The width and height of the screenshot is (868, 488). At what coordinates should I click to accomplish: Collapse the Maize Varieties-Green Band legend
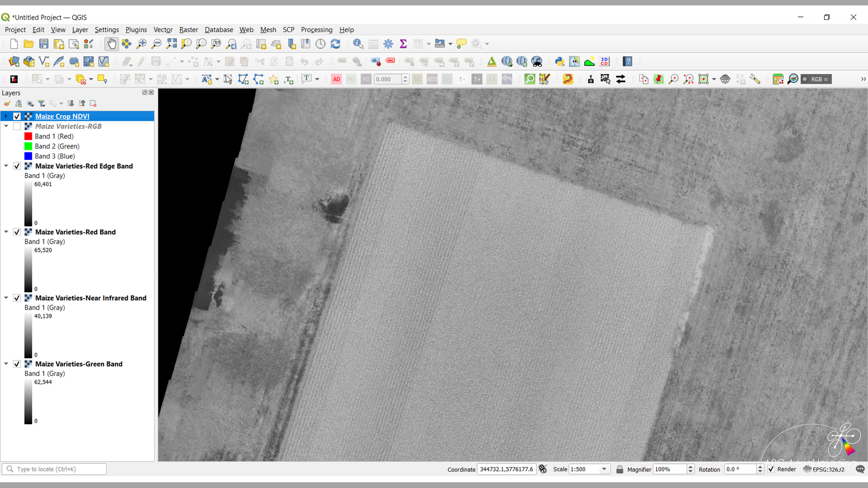point(6,364)
